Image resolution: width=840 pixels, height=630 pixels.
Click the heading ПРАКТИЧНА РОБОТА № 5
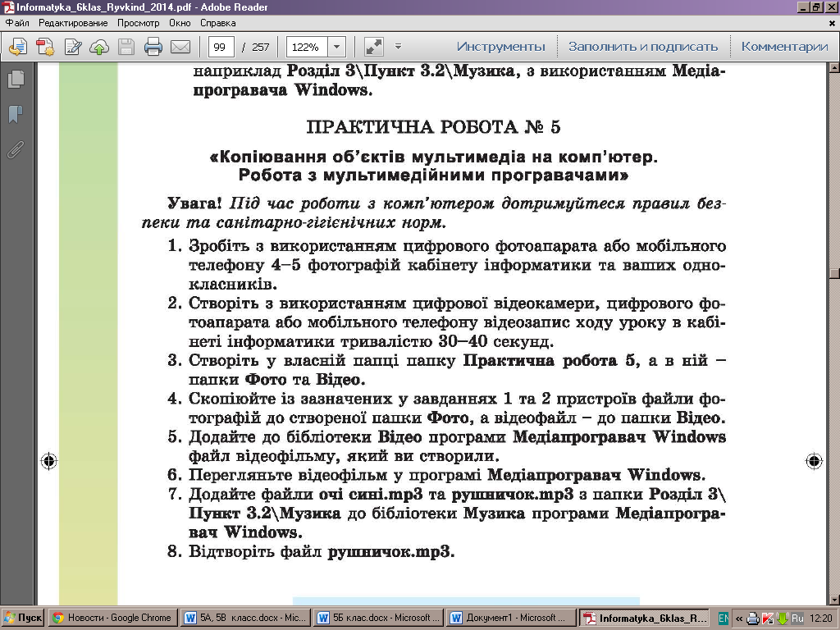click(433, 127)
